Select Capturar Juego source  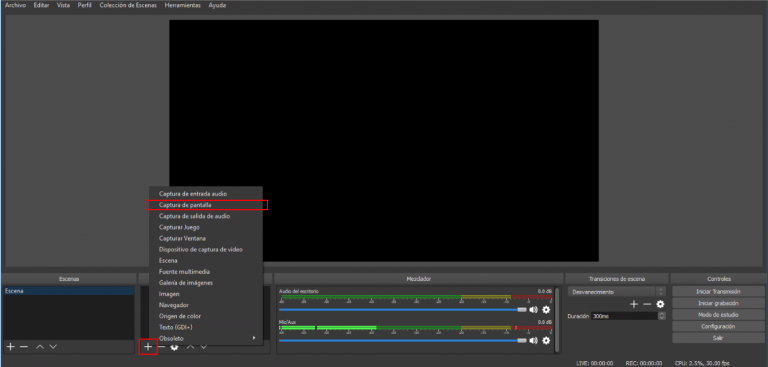coord(206,227)
